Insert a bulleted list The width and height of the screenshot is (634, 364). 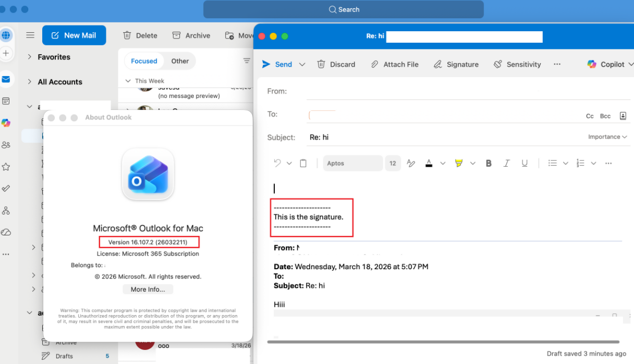pyautogui.click(x=553, y=163)
